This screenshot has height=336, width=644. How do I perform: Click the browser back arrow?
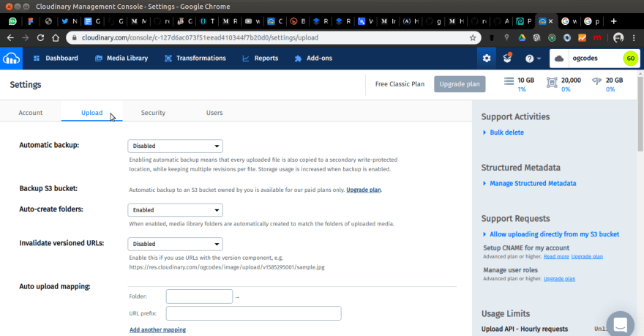click(x=10, y=38)
